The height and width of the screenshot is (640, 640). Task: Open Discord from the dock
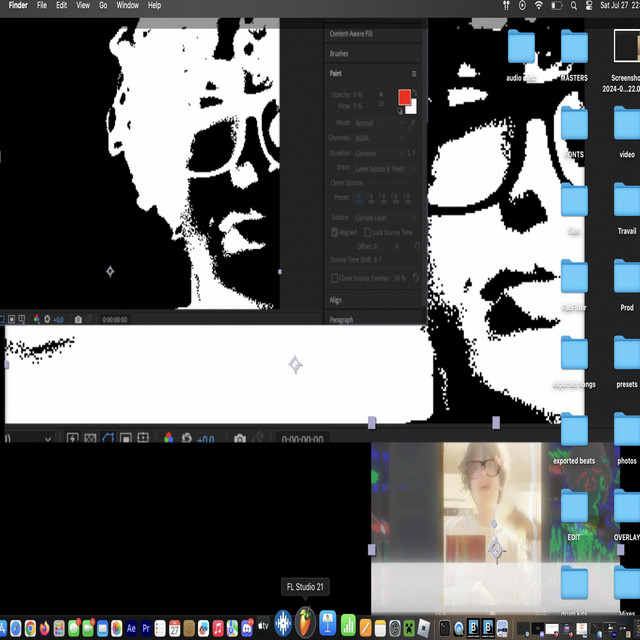click(x=247, y=628)
